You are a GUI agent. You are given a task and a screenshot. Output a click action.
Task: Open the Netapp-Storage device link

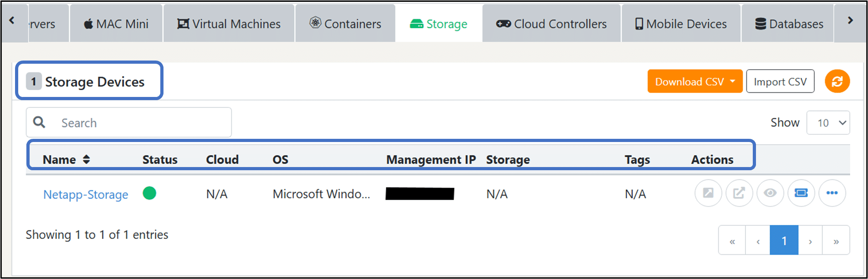(x=86, y=194)
